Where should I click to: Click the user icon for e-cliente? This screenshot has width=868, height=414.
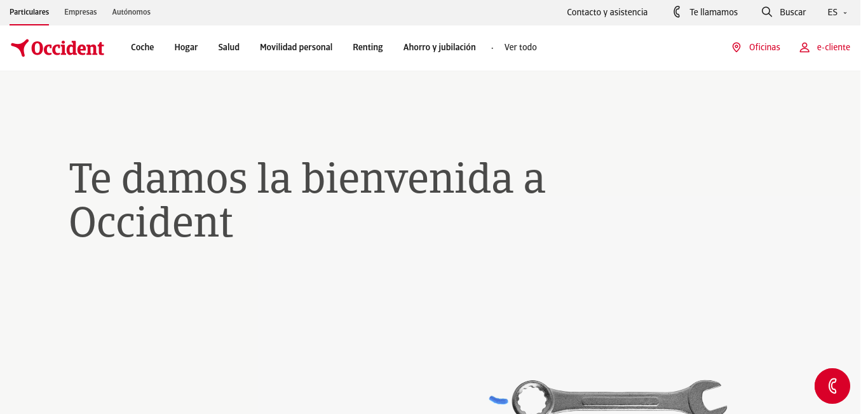click(804, 47)
